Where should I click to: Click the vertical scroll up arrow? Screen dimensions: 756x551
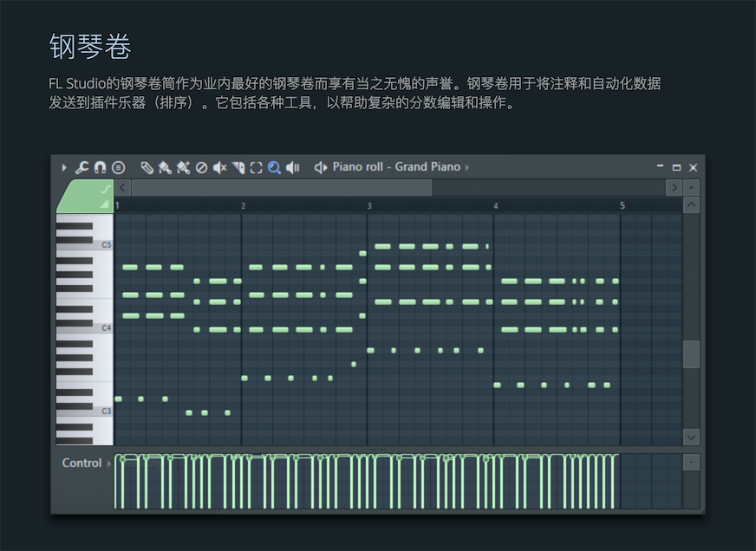(691, 204)
